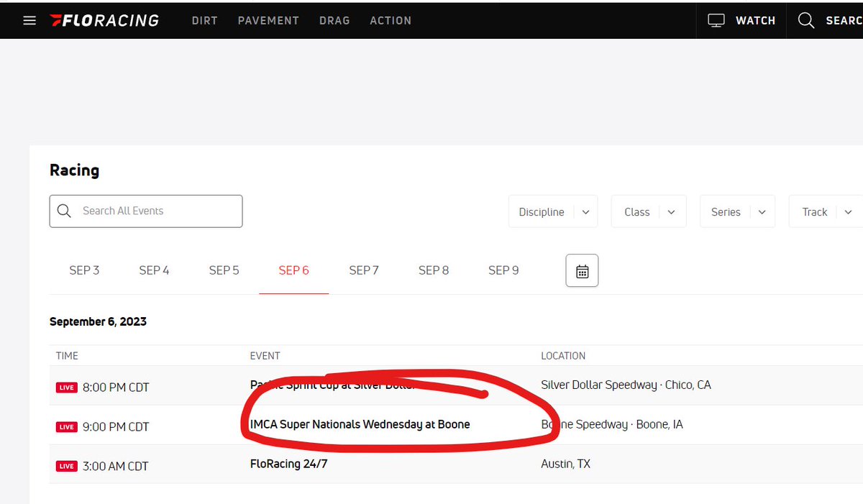The height and width of the screenshot is (504, 863).
Task: Click the EVENT column header
Action: [x=265, y=356]
